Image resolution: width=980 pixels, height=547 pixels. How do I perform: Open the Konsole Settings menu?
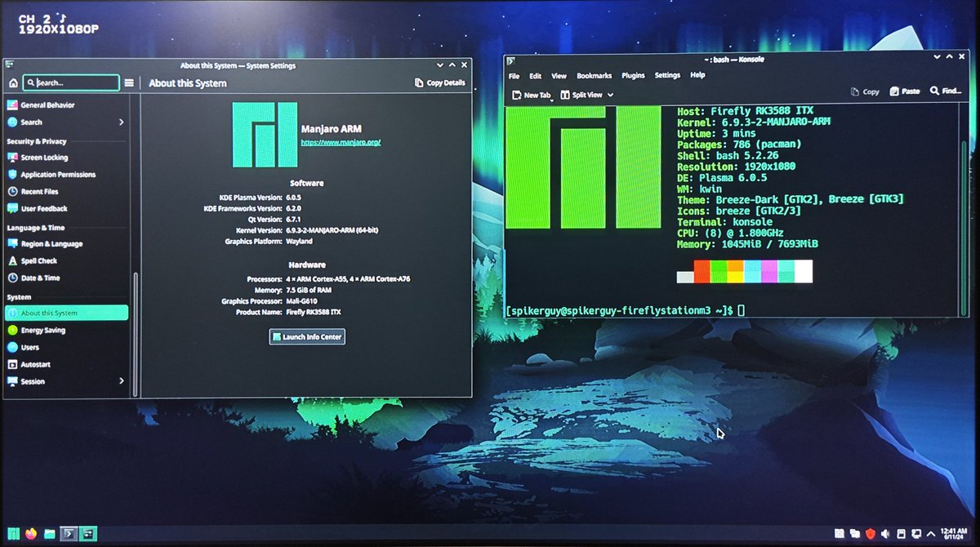pyautogui.click(x=667, y=76)
